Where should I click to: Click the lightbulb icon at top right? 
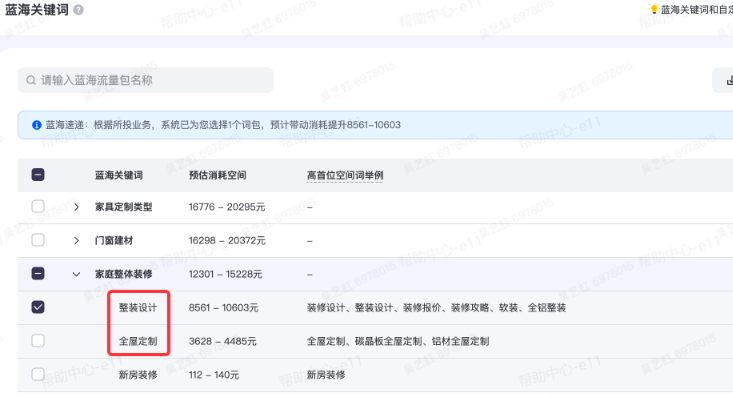tap(654, 9)
